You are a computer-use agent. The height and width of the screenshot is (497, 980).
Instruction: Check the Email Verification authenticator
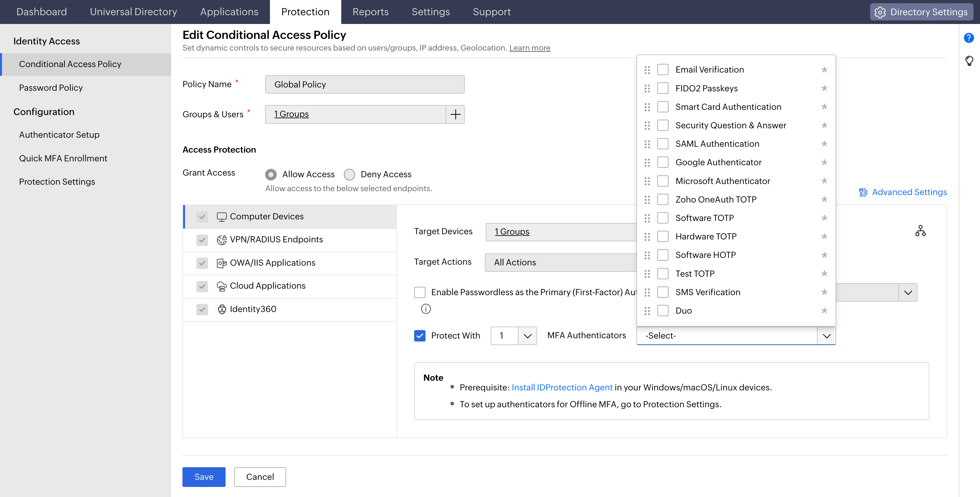pos(663,70)
